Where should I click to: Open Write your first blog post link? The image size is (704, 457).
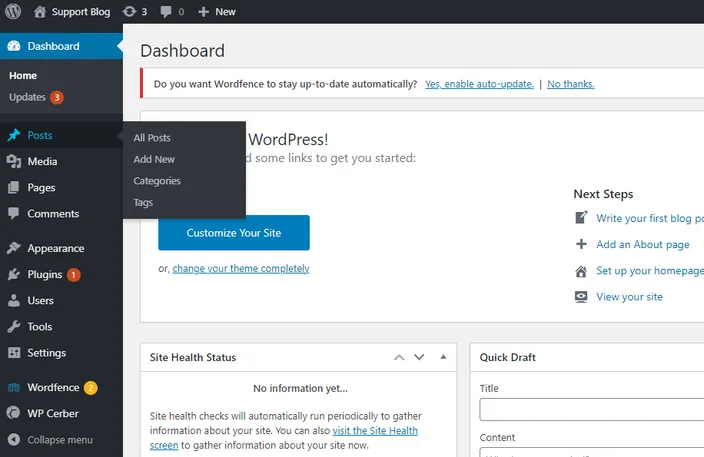tap(650, 218)
